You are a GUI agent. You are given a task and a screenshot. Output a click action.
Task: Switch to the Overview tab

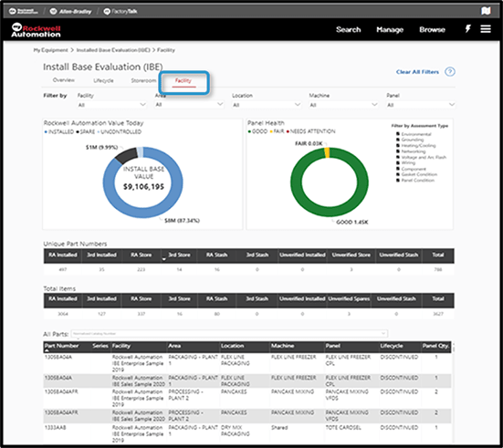[x=64, y=80]
